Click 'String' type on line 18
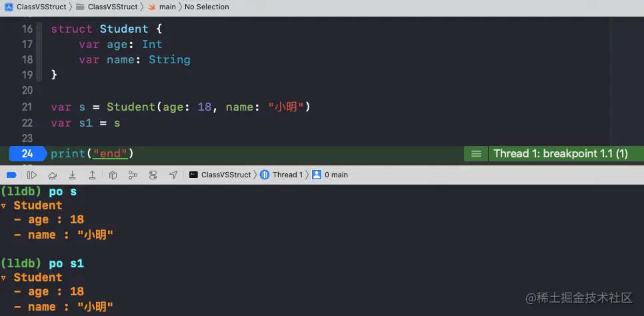The width and height of the screenshot is (644, 316). point(169,60)
